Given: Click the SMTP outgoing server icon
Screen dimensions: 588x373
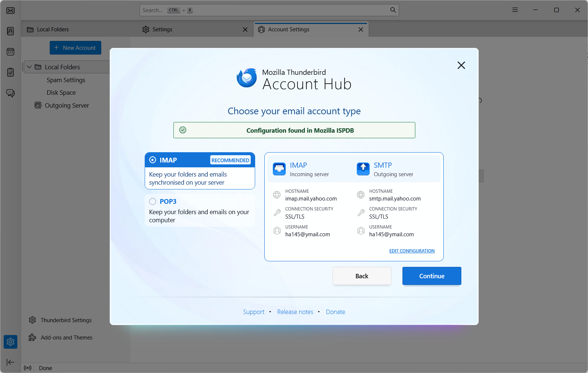Looking at the screenshot, I should 363,169.
